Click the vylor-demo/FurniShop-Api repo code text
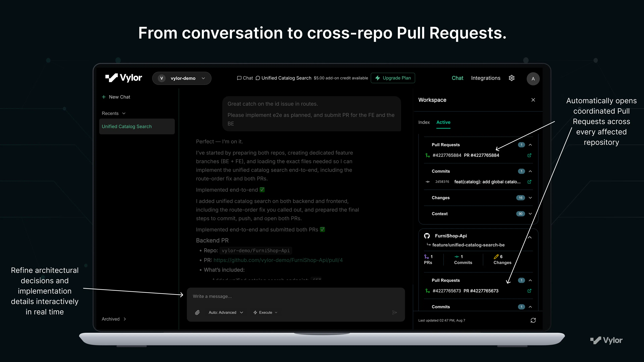The width and height of the screenshot is (644, 362). pyautogui.click(x=255, y=251)
